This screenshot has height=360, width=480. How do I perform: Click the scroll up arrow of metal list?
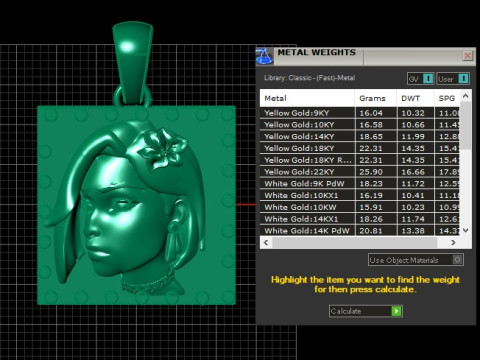tap(466, 96)
